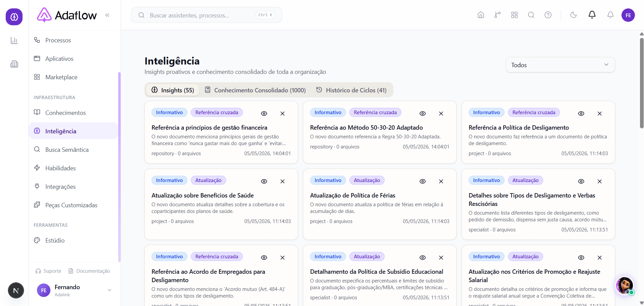Open Marketplace in the sidebar
The image size is (644, 306).
(x=73, y=77)
